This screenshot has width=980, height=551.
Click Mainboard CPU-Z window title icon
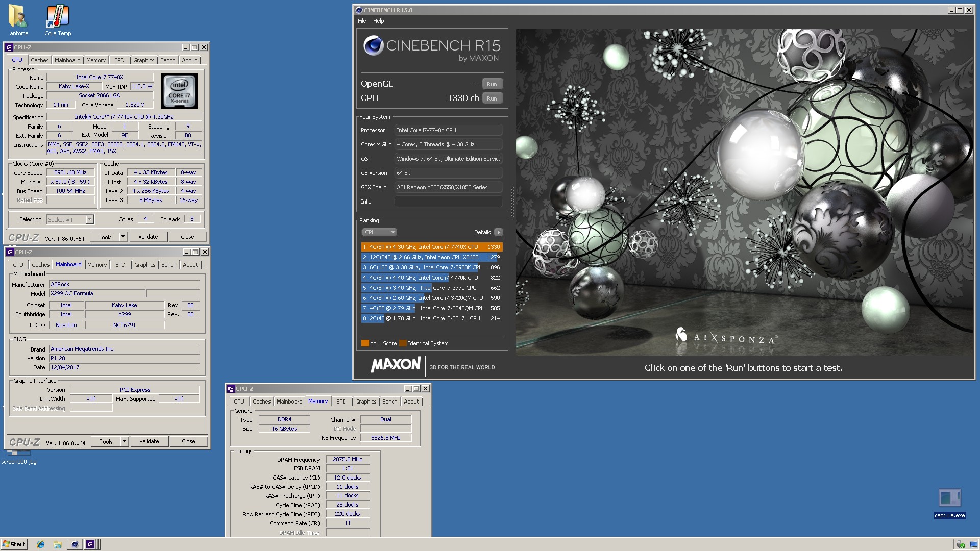pos(10,252)
